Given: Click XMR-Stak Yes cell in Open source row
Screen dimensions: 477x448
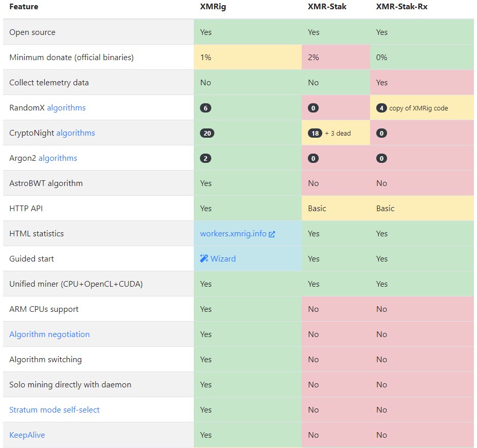Looking at the screenshot, I should [336, 32].
